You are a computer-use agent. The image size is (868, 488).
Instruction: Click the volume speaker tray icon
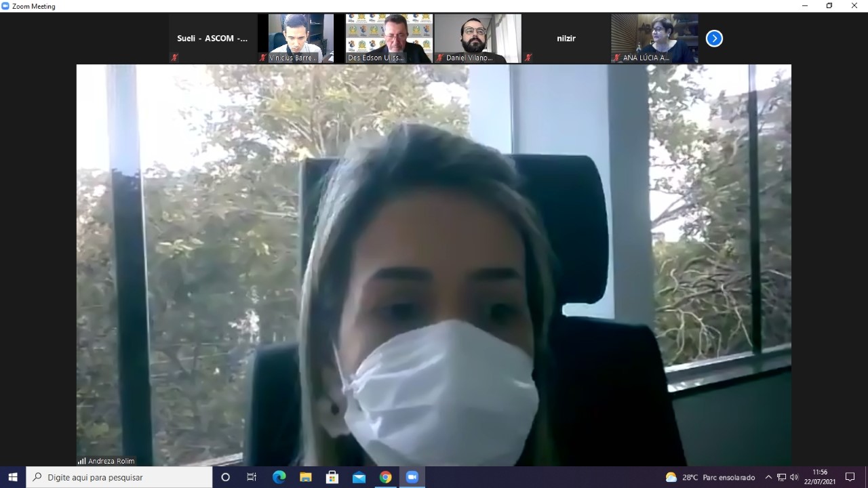pos(794,477)
